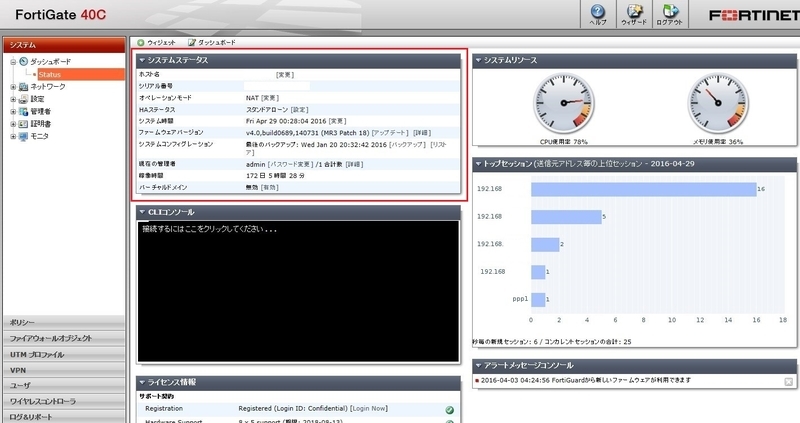Click the session bar with 2 sessions
The width and height of the screenshot is (800, 423).
pos(545,244)
